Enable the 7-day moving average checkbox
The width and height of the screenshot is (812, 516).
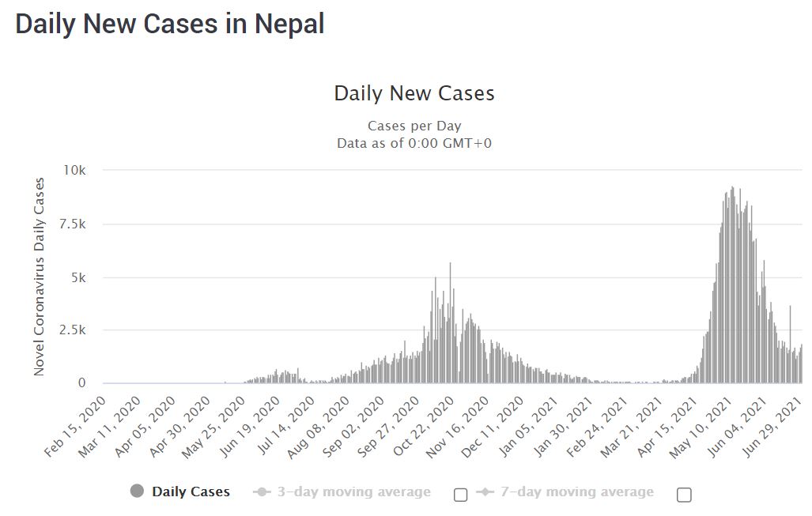pyautogui.click(x=685, y=495)
